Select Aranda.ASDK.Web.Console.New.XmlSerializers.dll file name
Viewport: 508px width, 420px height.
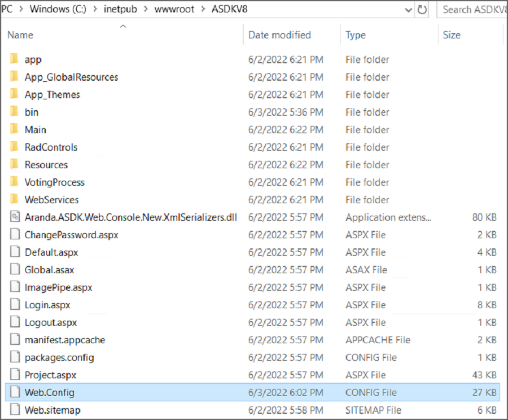(131, 217)
